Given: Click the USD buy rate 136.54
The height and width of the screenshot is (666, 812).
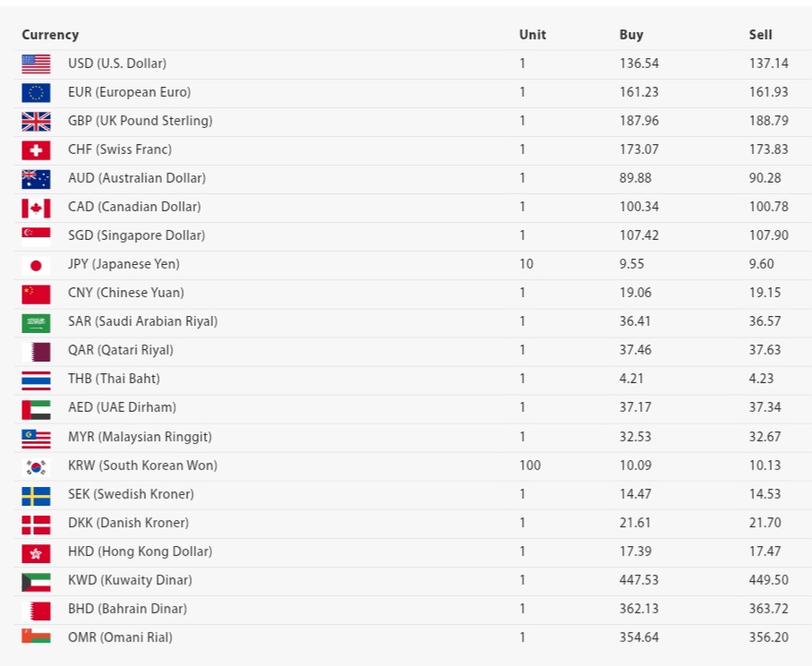Looking at the screenshot, I should (x=638, y=64).
